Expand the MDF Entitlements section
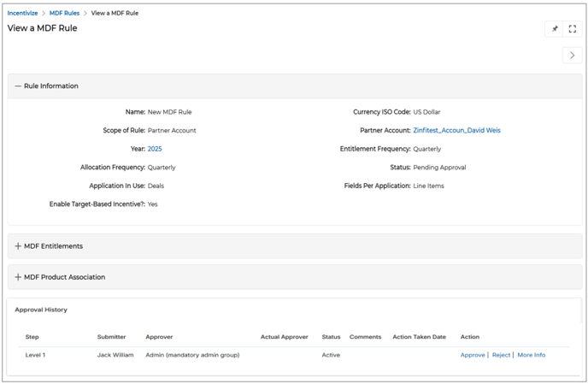Image resolution: width=588 pixels, height=384 pixels. 19,246
